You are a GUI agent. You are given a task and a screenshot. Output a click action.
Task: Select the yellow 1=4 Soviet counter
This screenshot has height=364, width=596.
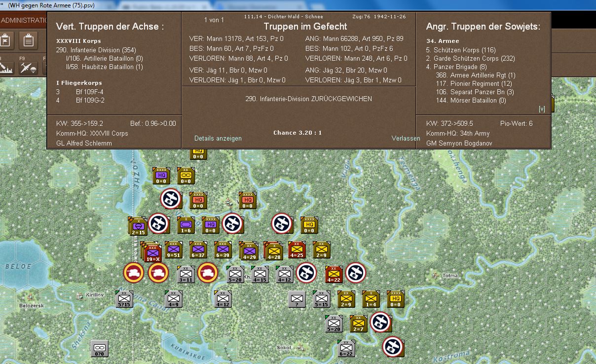(x=371, y=299)
